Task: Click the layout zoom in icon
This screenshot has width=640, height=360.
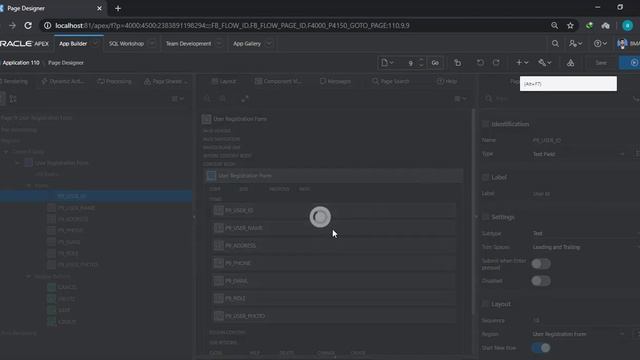Action: (223, 99)
